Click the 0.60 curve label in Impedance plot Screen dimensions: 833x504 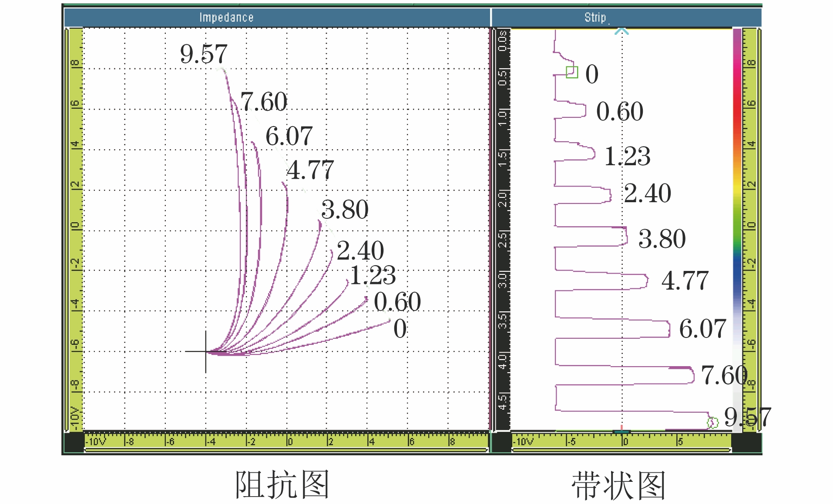click(397, 301)
